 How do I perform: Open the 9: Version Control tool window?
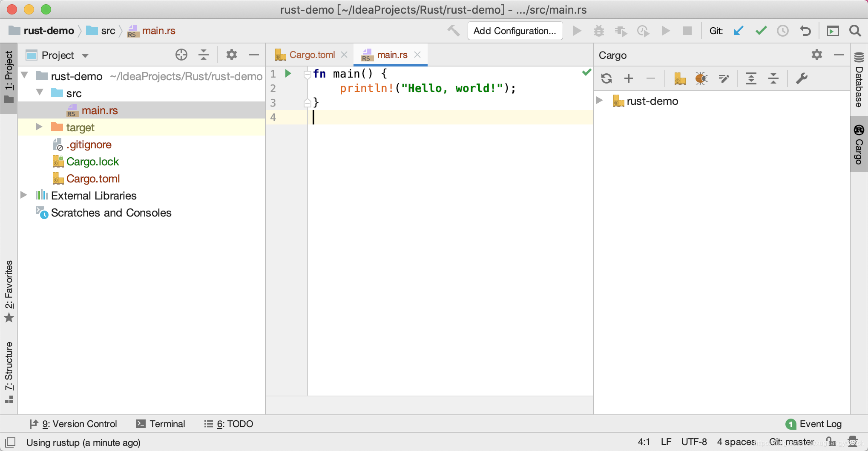click(73, 424)
